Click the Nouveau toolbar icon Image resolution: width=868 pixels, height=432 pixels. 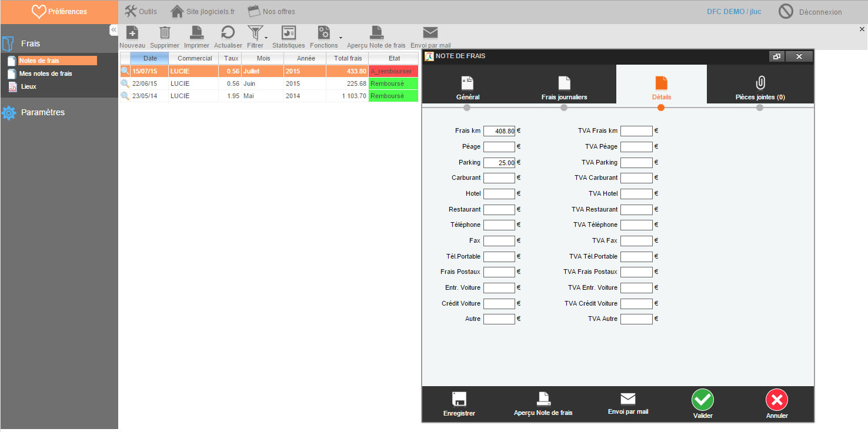point(132,32)
